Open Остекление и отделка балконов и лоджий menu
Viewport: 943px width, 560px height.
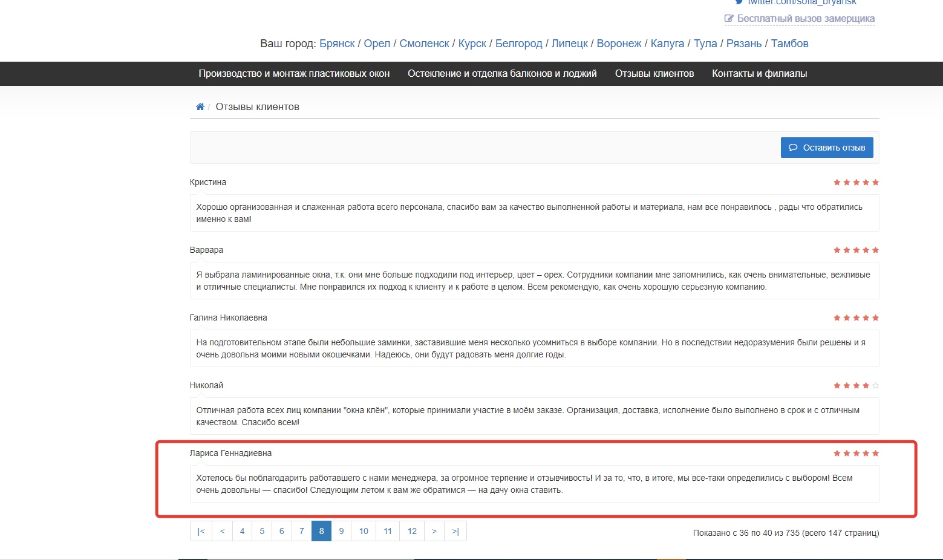tap(502, 74)
